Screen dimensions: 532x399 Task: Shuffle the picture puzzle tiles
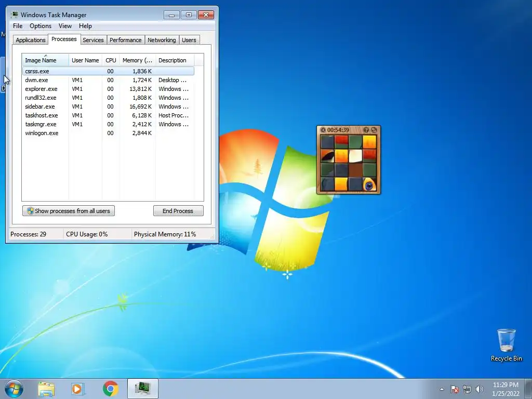[374, 130]
